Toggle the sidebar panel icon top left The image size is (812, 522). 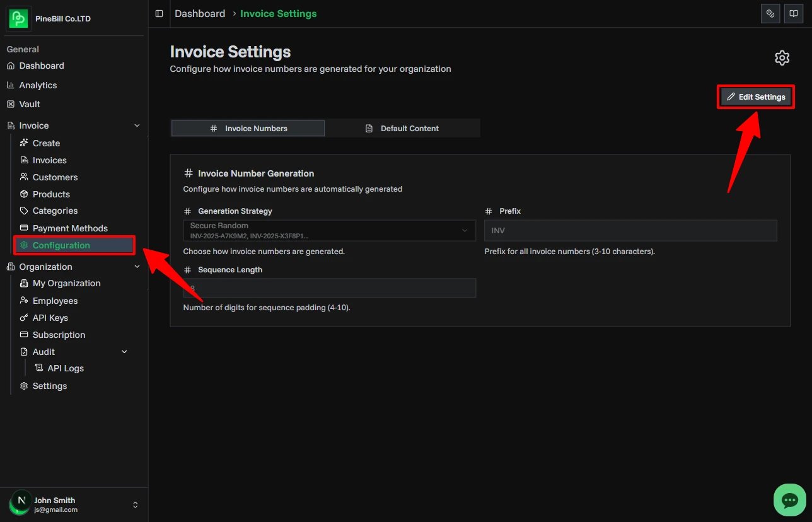[158, 13]
